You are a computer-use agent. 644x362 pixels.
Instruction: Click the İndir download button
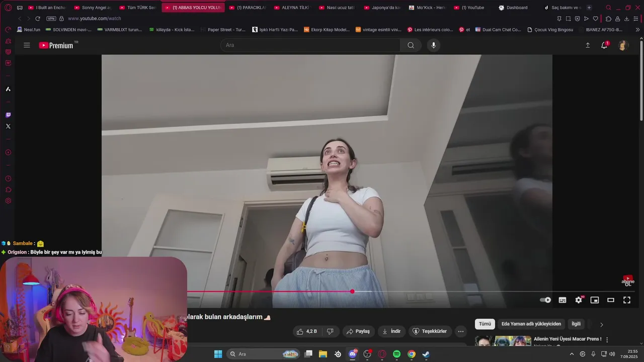[x=391, y=331]
